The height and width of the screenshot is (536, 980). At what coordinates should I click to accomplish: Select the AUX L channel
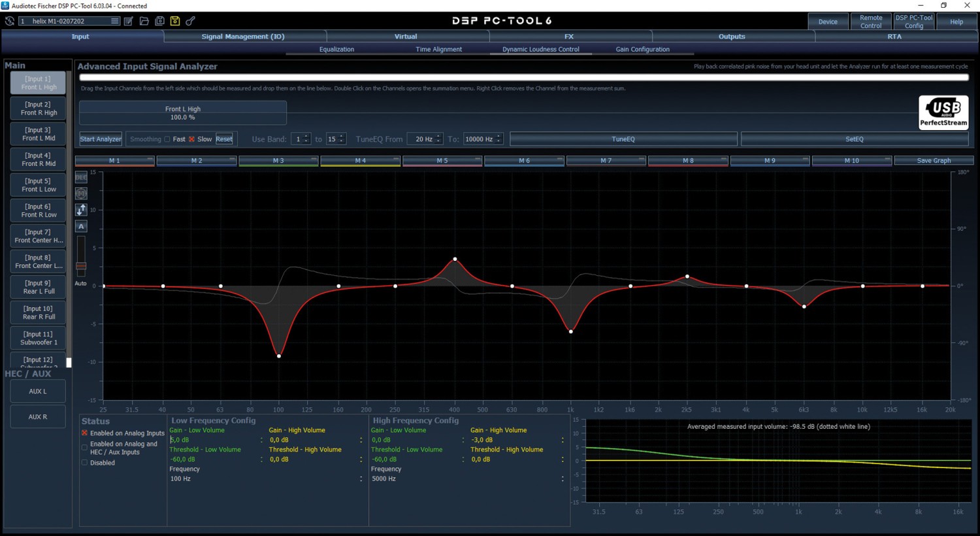(38, 391)
